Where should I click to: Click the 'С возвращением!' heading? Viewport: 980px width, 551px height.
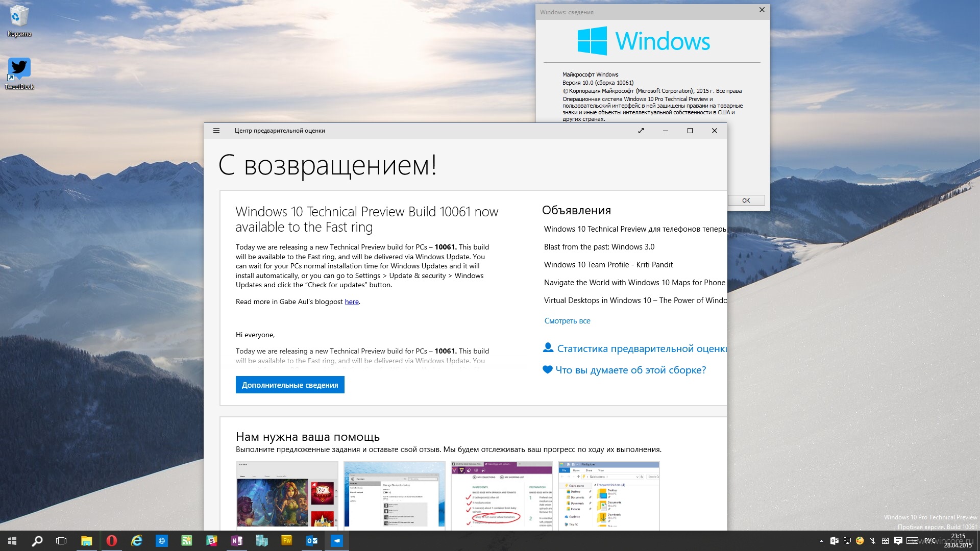[x=327, y=165]
